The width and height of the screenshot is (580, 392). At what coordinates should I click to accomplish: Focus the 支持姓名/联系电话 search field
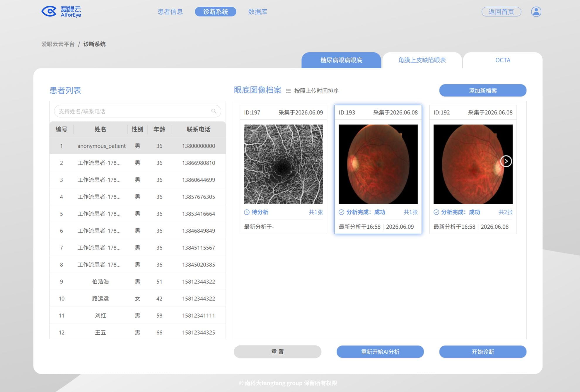(x=137, y=111)
